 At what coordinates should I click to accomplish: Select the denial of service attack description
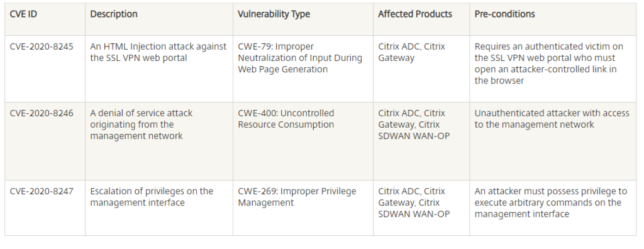tap(142, 125)
